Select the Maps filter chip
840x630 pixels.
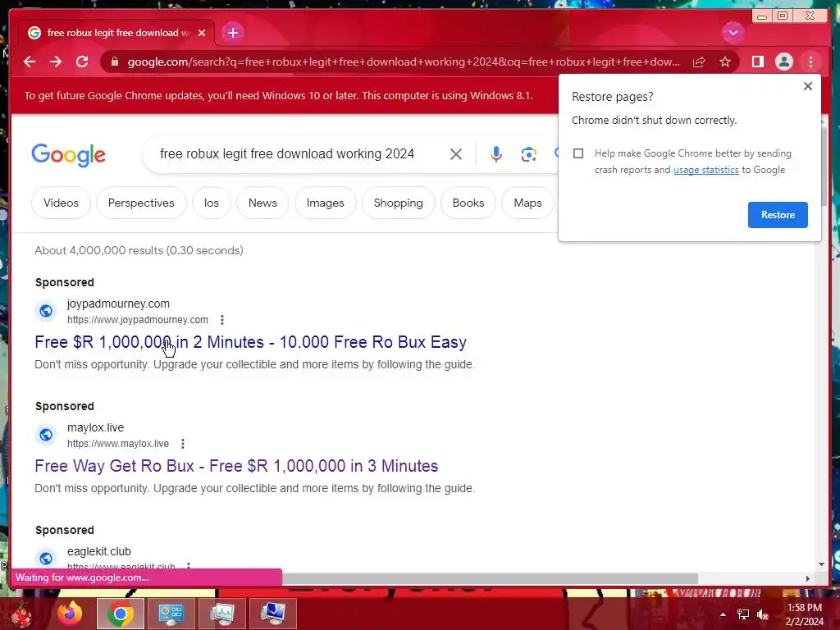click(527, 203)
